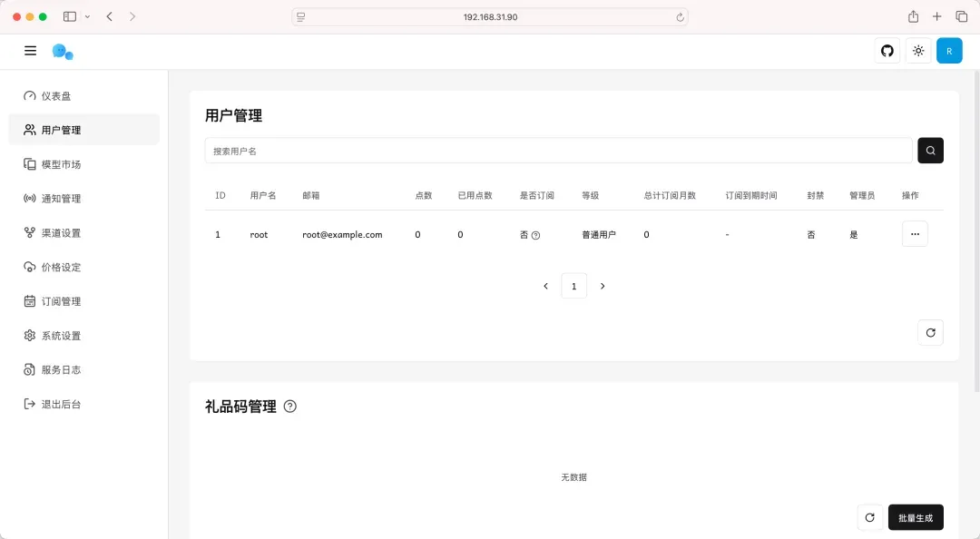Go to next page arrow in pagination
This screenshot has height=539, width=980.
point(603,286)
